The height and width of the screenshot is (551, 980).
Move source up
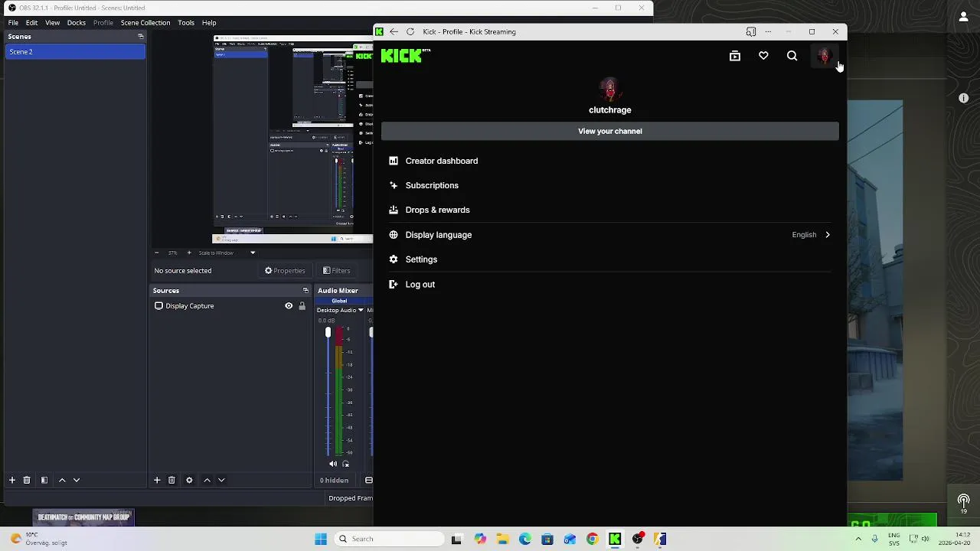[207, 480]
